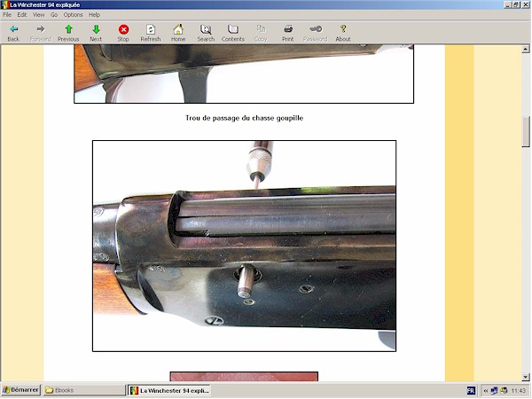Minimize the window
Image resolution: width=532 pixels, height=399 pixels.
[x=507, y=4]
